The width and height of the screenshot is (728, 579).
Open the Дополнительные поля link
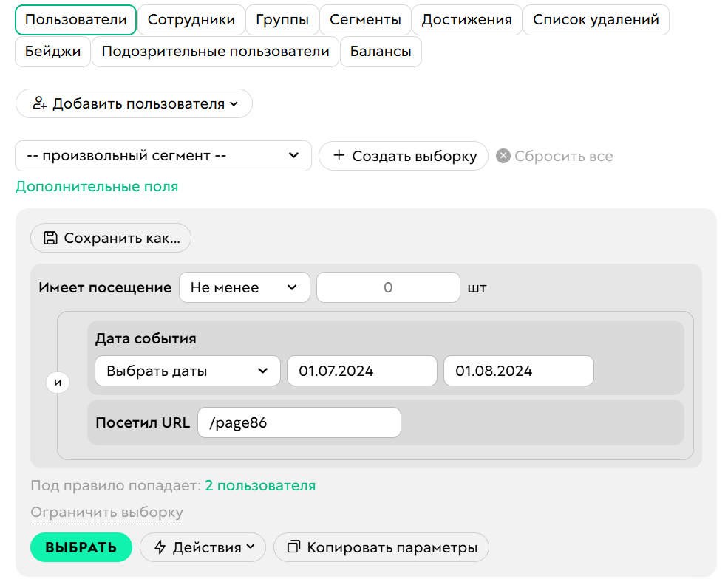(95, 187)
